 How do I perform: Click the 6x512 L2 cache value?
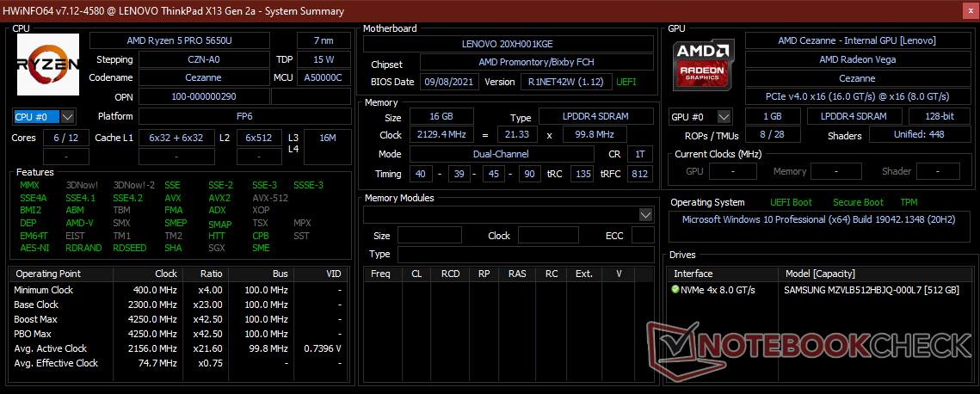click(259, 138)
